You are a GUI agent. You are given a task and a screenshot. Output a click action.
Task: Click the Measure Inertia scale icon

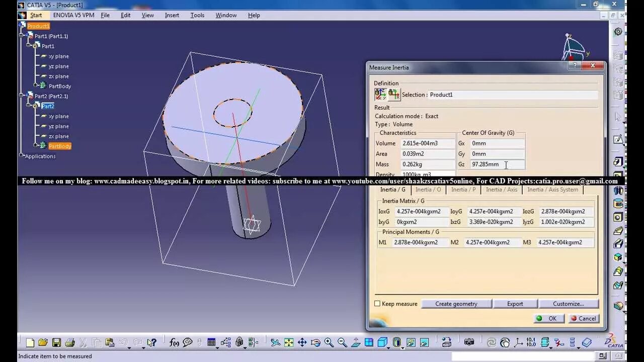click(x=380, y=94)
